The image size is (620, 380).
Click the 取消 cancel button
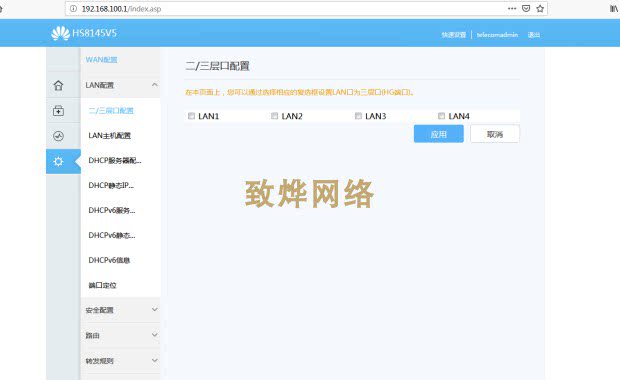coord(495,134)
